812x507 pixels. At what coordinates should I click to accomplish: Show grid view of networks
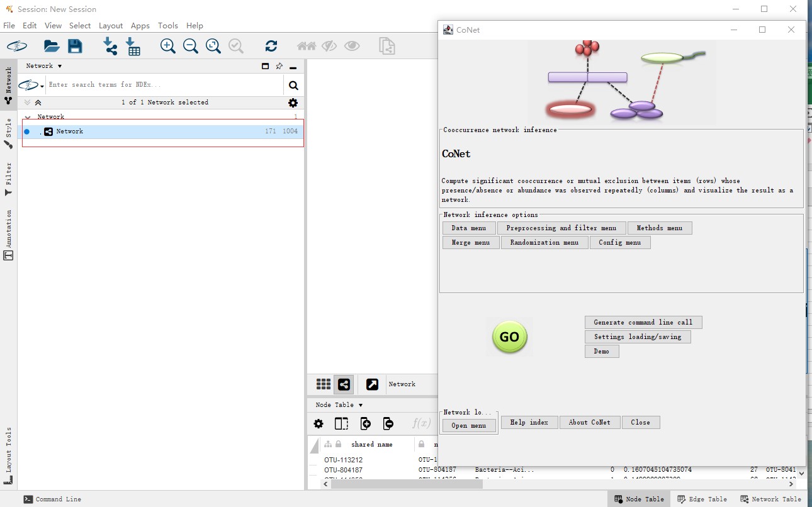[324, 384]
